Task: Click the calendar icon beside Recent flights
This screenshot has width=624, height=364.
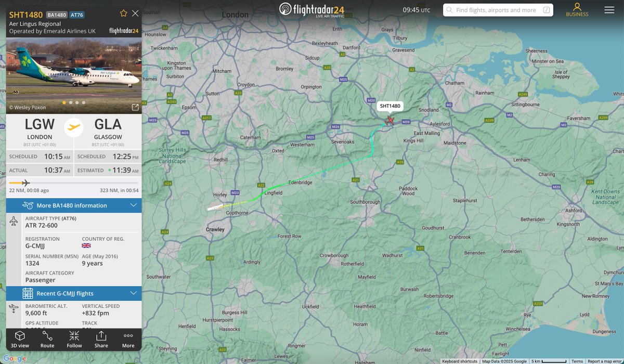Action: pos(28,294)
